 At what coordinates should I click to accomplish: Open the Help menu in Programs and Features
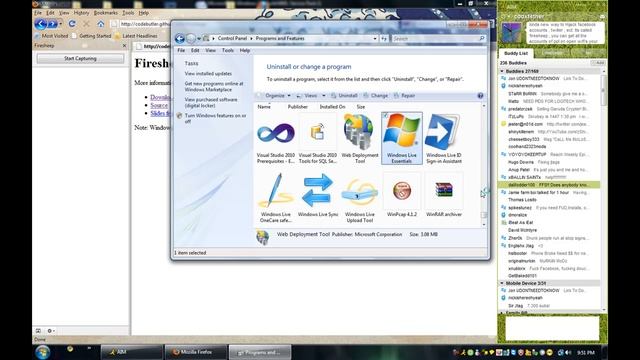[244, 50]
